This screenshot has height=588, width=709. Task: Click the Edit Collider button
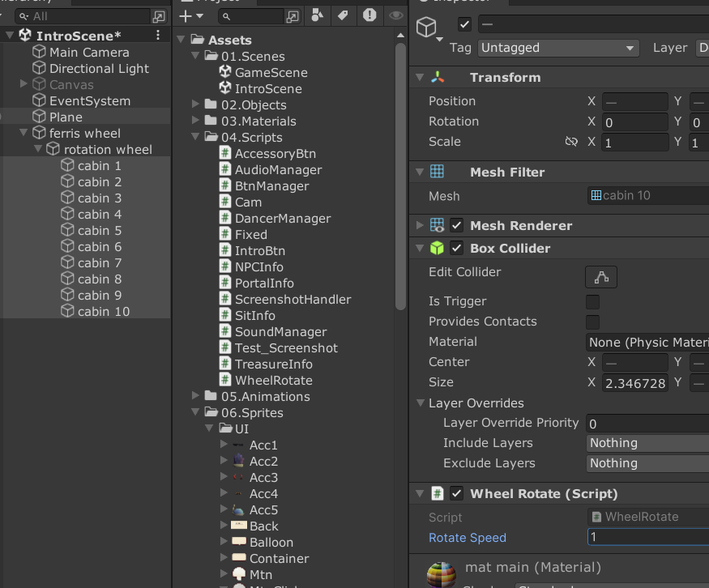(601, 277)
